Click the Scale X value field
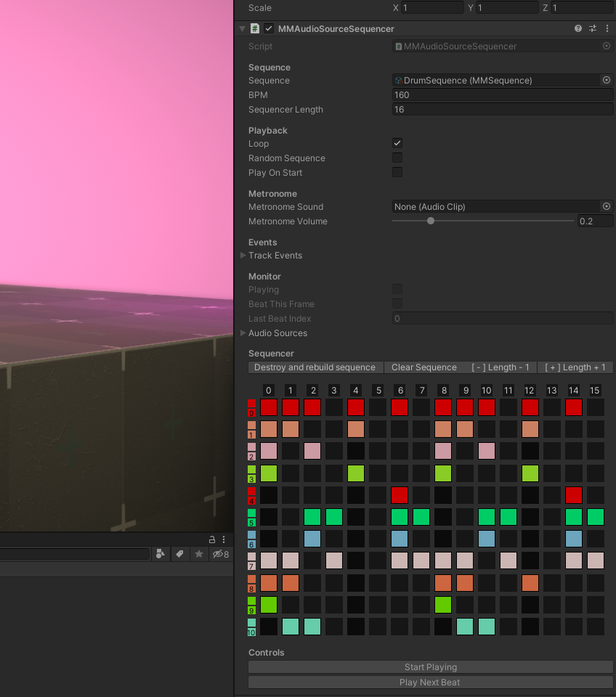This screenshot has height=697, width=616. (x=432, y=7)
